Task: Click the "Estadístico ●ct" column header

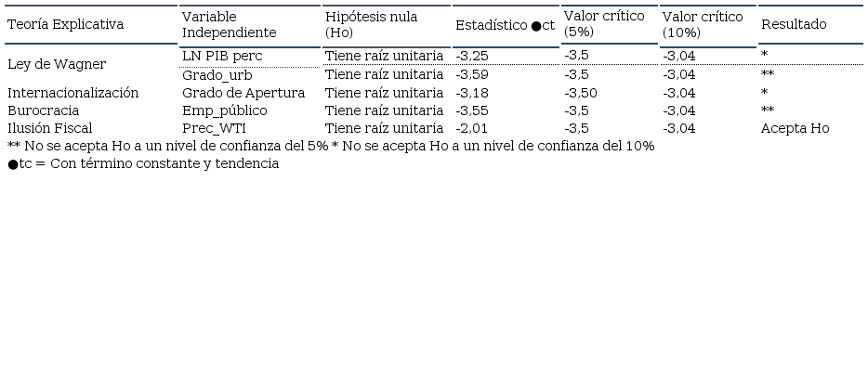Action: coord(505,25)
